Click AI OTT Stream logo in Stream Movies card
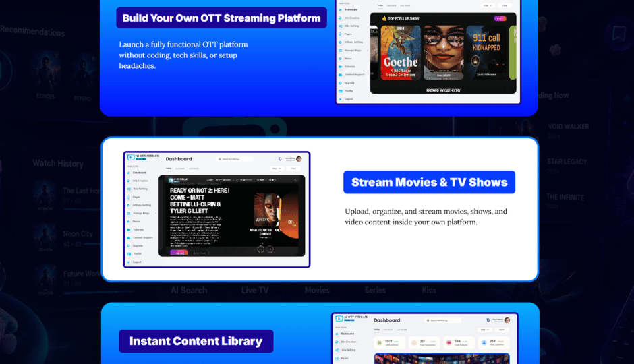The width and height of the screenshot is (634, 364). point(143,157)
